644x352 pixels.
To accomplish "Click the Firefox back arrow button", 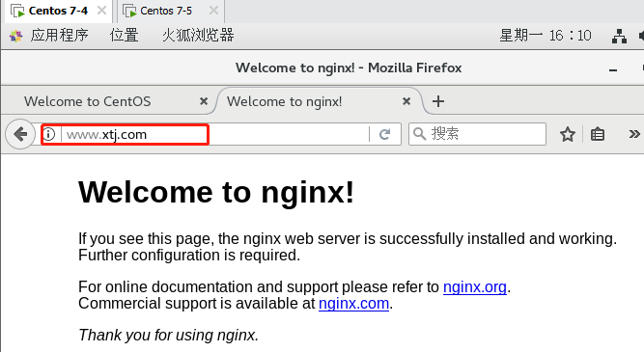I will 20,134.
